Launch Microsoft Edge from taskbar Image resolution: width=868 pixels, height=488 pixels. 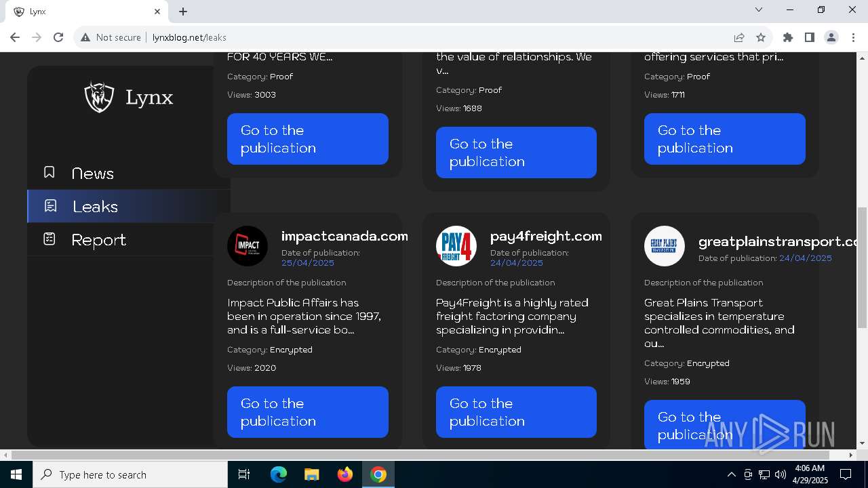pyautogui.click(x=279, y=474)
